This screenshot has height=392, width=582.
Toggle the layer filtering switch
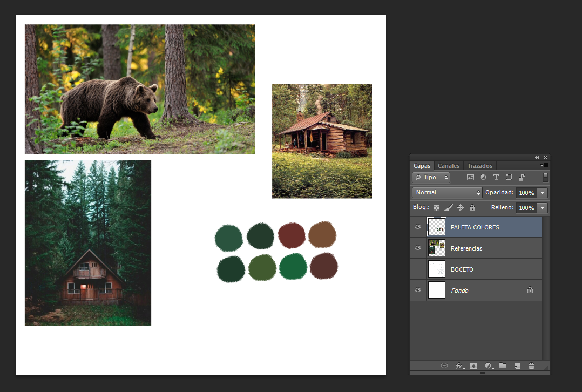click(545, 178)
